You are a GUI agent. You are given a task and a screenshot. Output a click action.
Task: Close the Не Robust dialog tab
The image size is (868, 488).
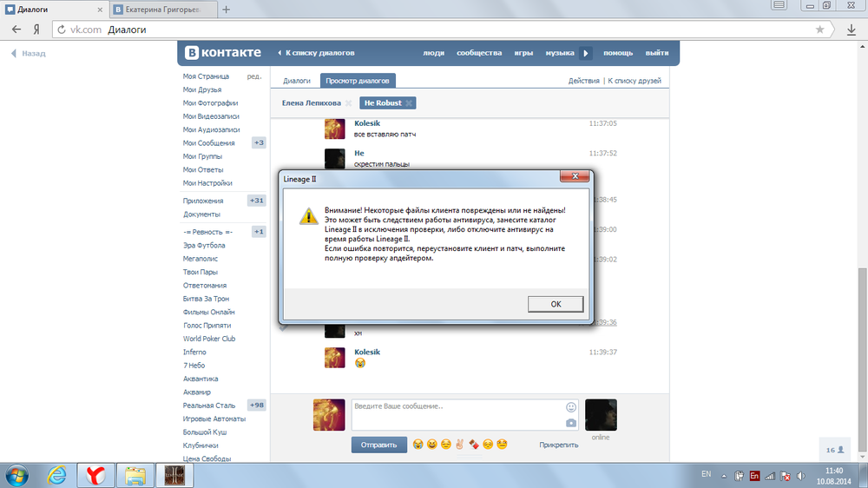410,102
